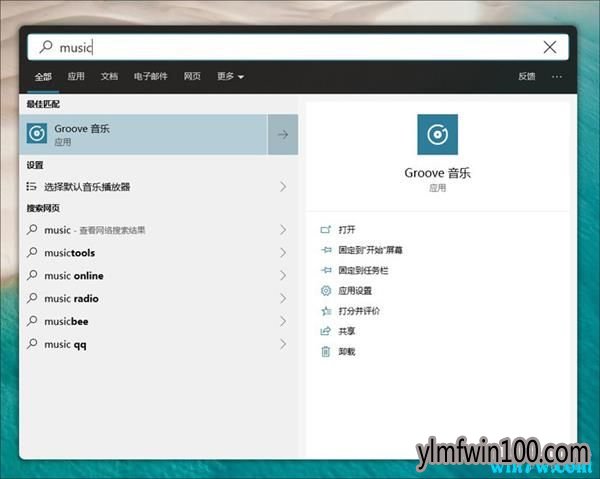Viewport: 600px width, 479px height.
Task: Click trash icon beside 卸载
Action: click(326, 352)
